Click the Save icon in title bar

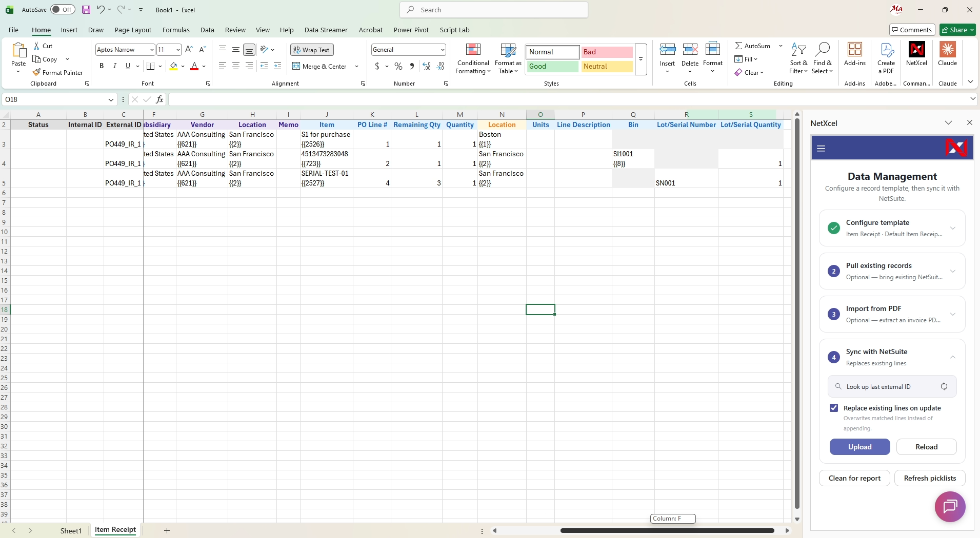[86, 10]
